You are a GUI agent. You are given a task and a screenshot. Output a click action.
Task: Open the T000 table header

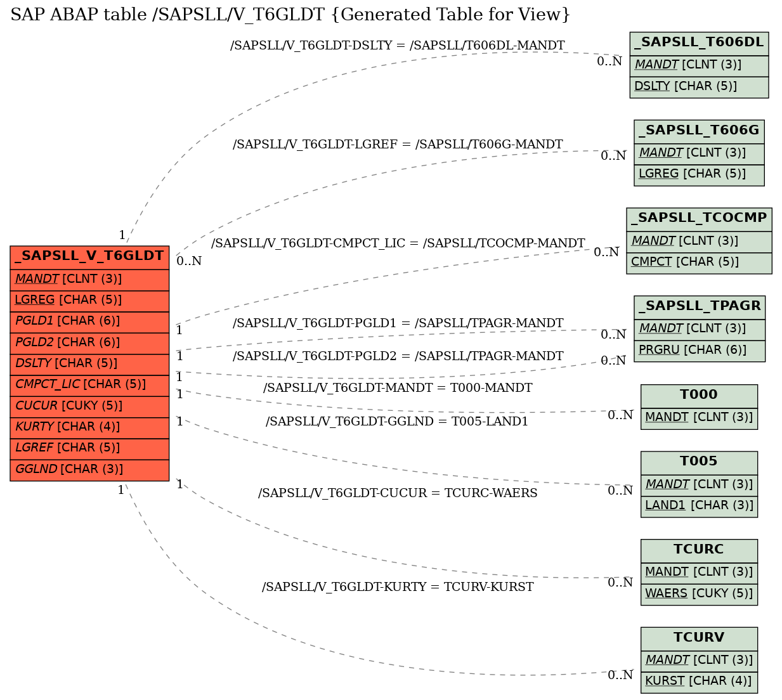tap(699, 396)
